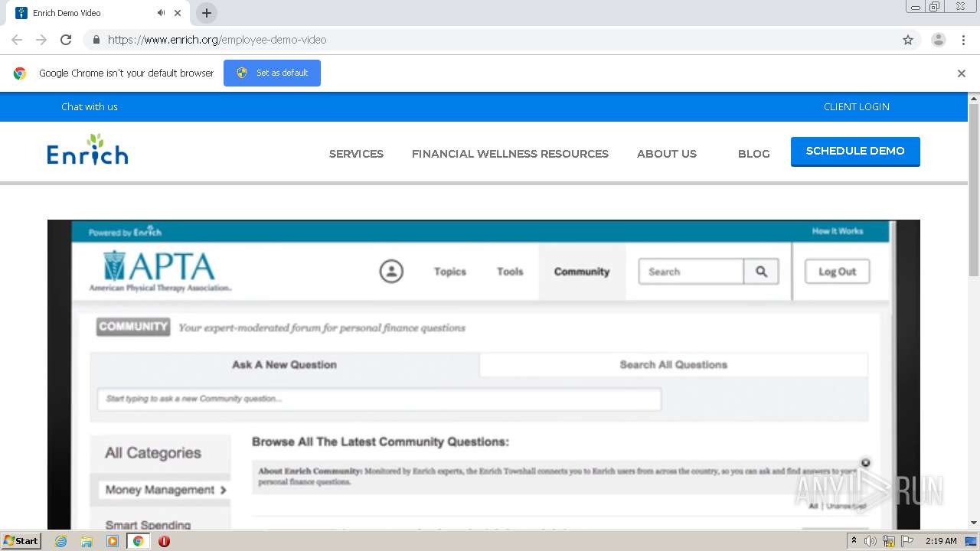Open a new browser tab
980x551 pixels.
click(x=206, y=13)
